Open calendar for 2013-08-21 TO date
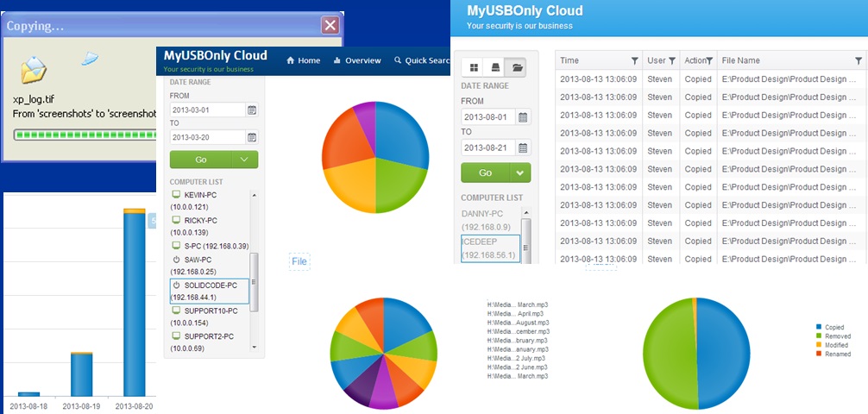868x414 pixels. point(523,147)
